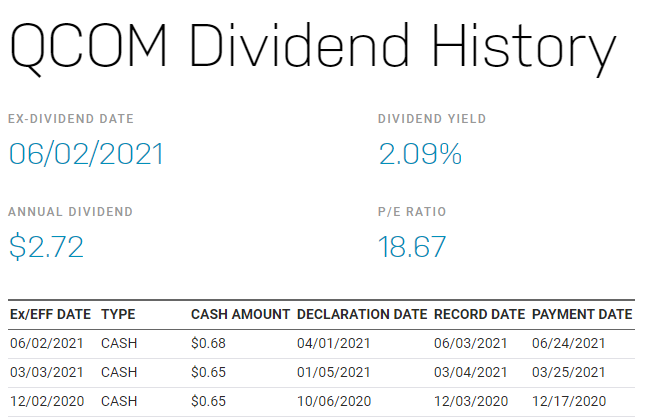
Task: Select declaration date 01/05/2021
Action: pos(334,372)
